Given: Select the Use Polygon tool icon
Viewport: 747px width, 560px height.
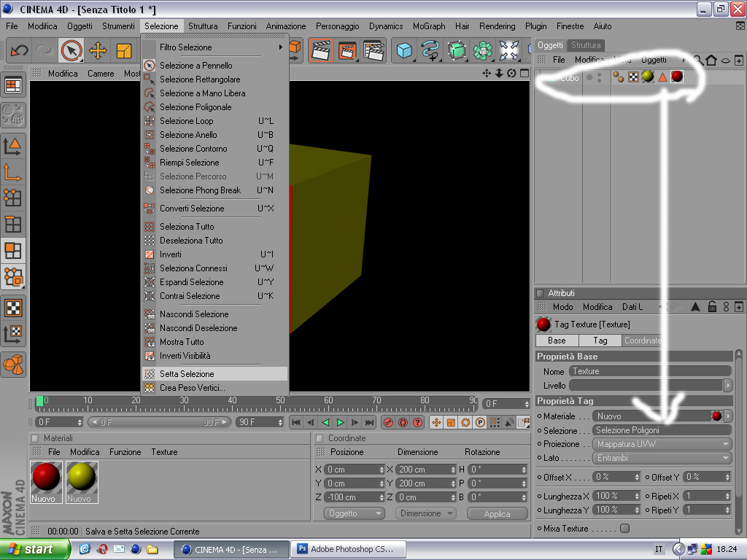Looking at the screenshot, I should pyautogui.click(x=13, y=250).
